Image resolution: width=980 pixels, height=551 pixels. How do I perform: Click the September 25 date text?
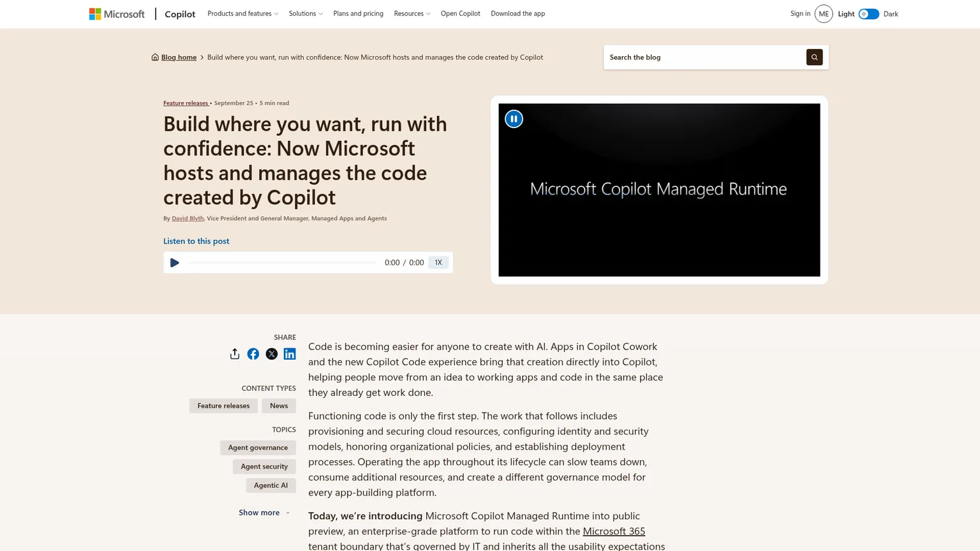(234, 103)
